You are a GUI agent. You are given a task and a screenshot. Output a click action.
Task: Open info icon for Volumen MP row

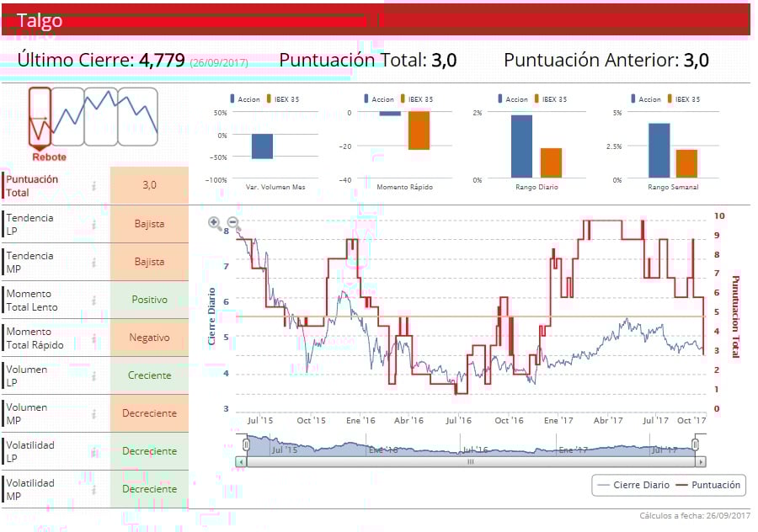pos(94,414)
